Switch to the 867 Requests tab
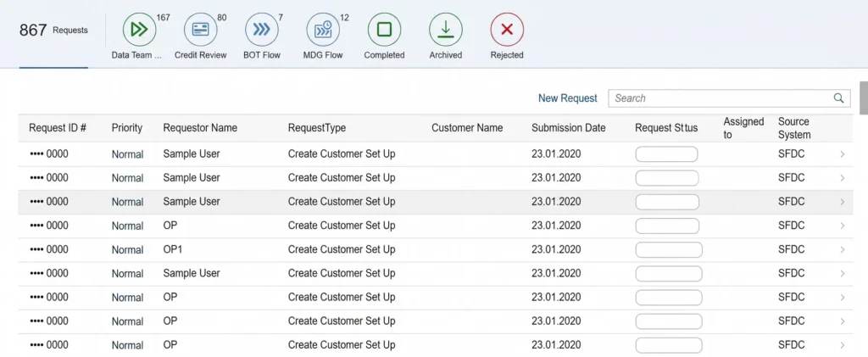The width and height of the screenshot is (868, 357). (x=53, y=31)
